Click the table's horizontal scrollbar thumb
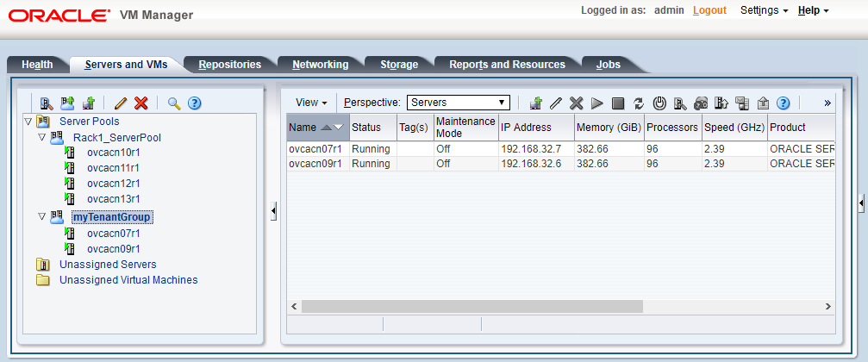 [x=472, y=306]
